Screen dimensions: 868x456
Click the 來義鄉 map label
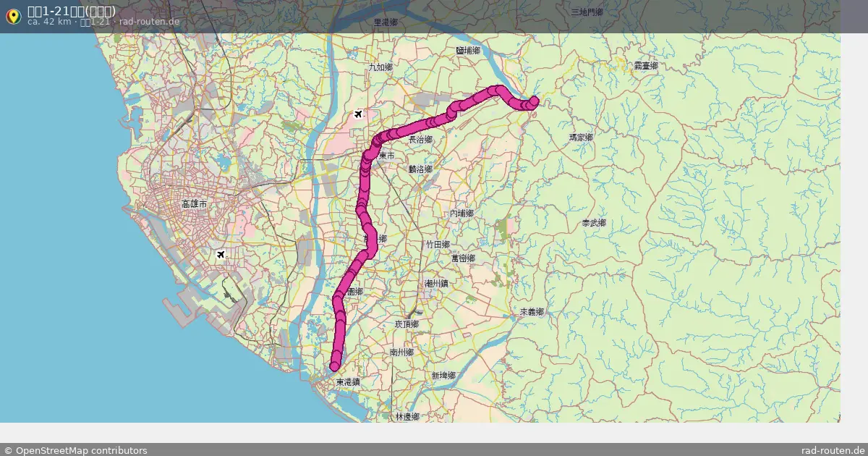(532, 312)
